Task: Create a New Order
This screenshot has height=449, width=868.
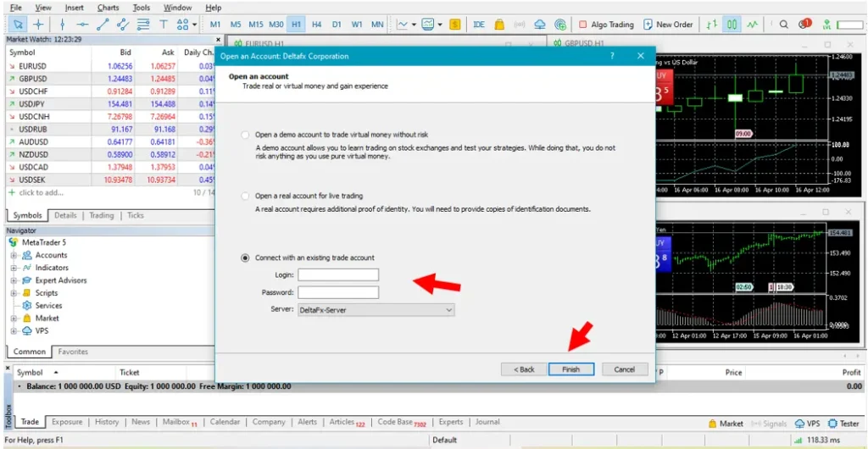Action: click(x=668, y=25)
